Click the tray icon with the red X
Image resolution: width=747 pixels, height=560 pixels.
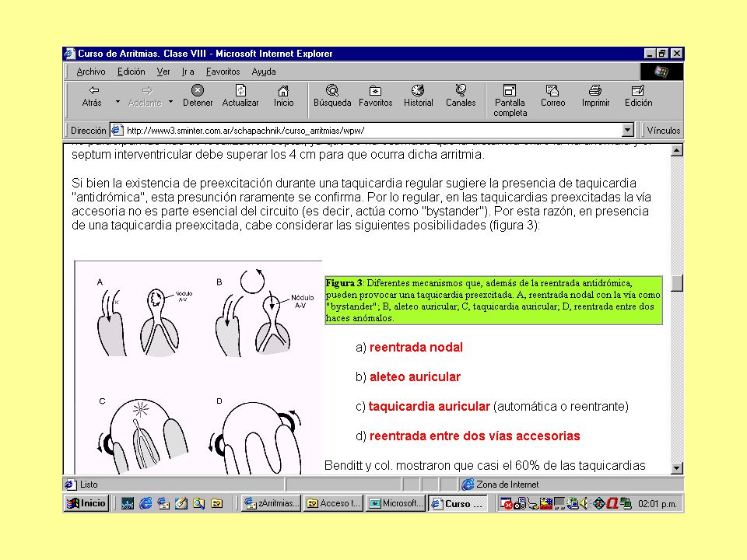point(506,503)
